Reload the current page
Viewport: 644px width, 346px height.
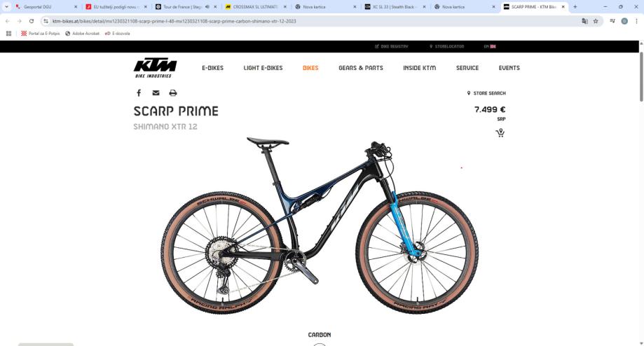click(x=32, y=21)
